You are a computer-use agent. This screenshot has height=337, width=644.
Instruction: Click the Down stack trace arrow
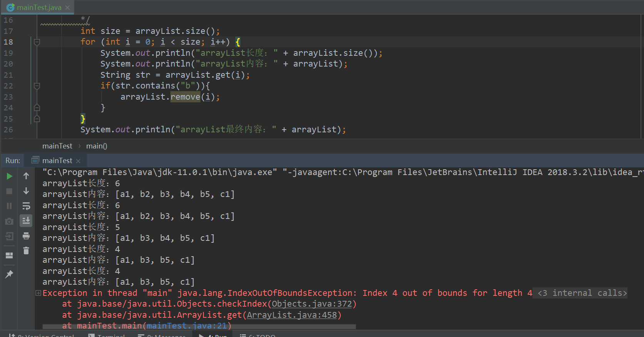pos(26,191)
